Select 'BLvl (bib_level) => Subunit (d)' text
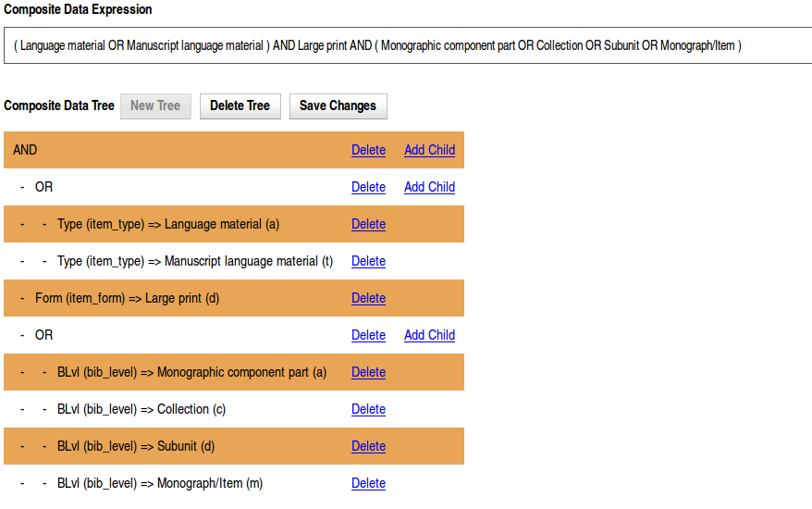Image resolution: width=812 pixels, height=509 pixels. point(136,446)
